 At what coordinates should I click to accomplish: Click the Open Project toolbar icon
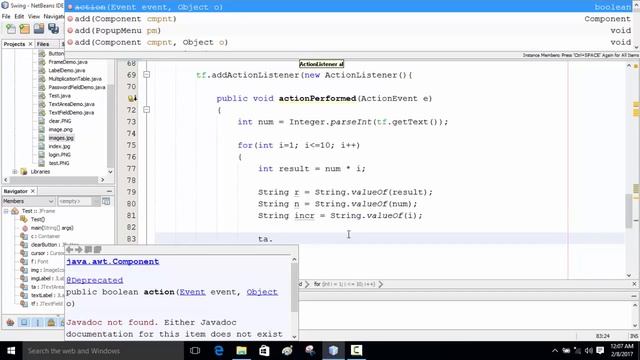coord(39,29)
